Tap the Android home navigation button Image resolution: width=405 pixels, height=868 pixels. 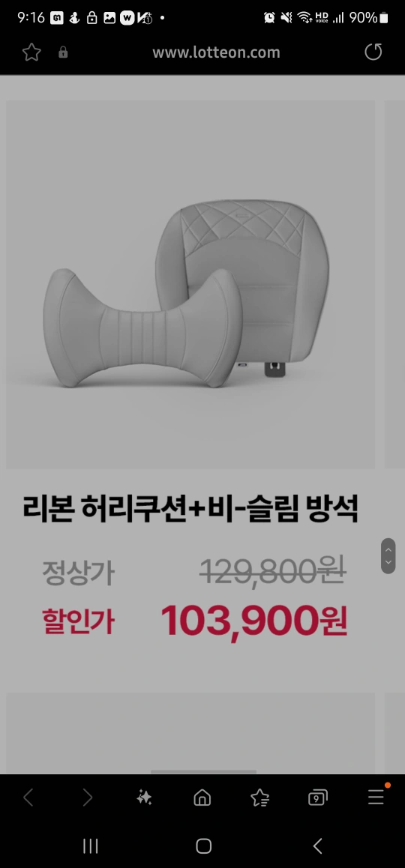pos(204,846)
